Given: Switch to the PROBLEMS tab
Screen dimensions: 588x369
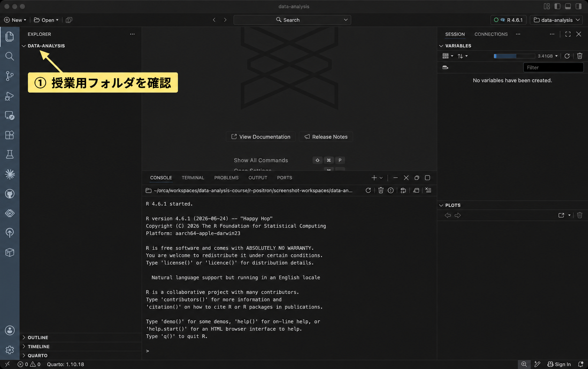Looking at the screenshot, I should pos(226,178).
